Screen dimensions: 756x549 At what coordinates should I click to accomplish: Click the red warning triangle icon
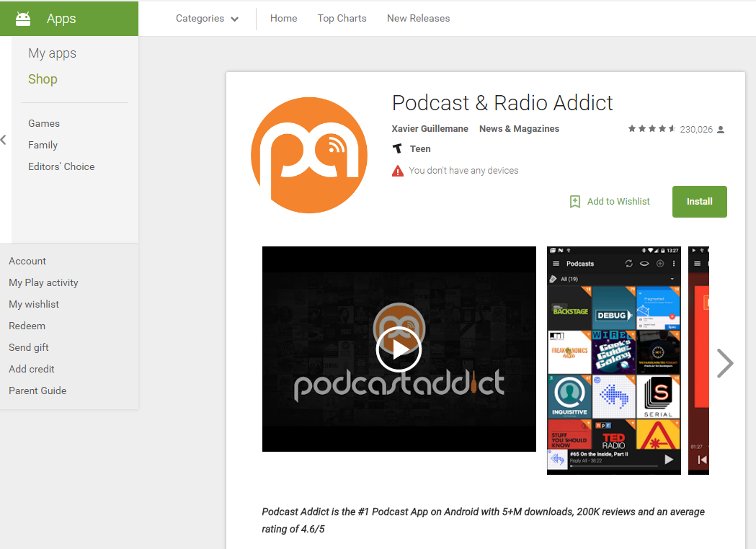[x=398, y=171]
